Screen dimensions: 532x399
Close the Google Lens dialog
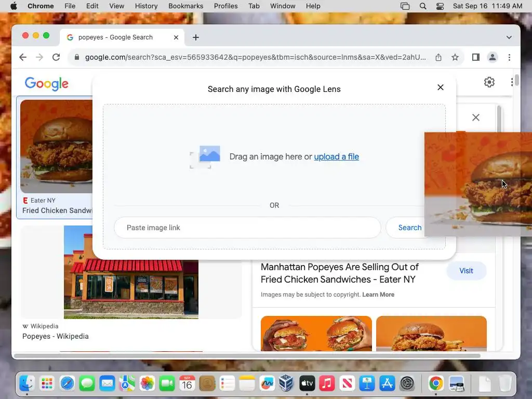pyautogui.click(x=441, y=87)
